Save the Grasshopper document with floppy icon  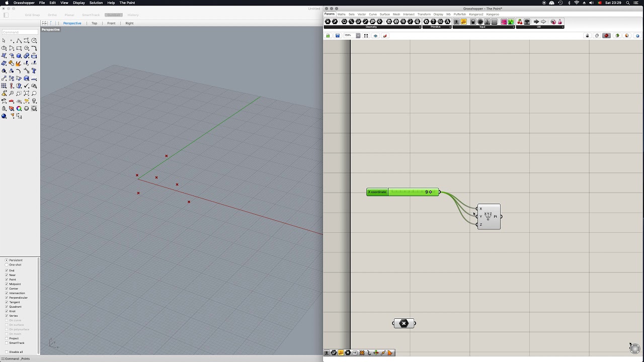(337, 36)
